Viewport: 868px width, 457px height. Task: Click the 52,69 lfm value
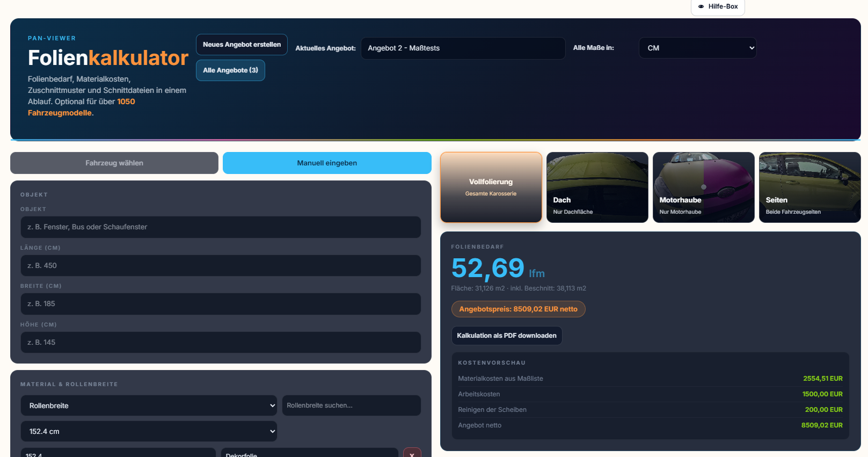tap(498, 269)
